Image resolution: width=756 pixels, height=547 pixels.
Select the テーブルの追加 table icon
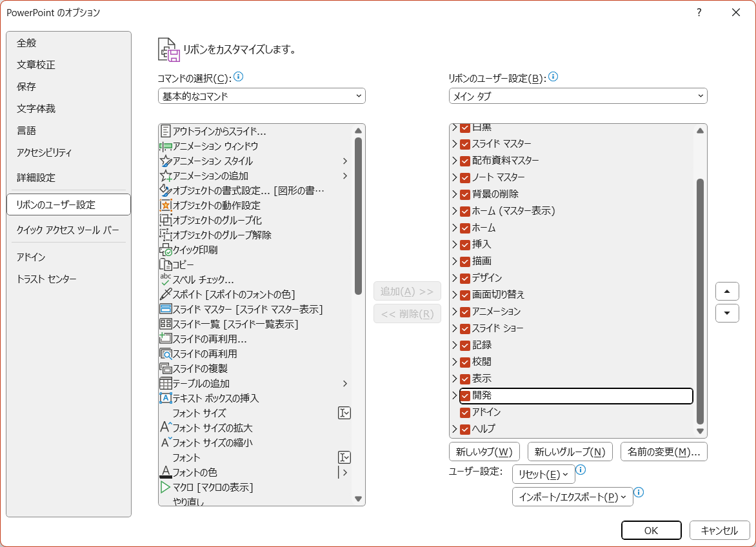(x=165, y=384)
